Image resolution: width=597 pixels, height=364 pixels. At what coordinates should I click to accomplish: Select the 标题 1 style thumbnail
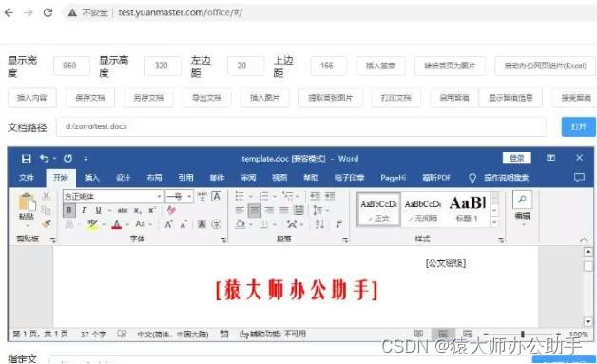coord(467,210)
